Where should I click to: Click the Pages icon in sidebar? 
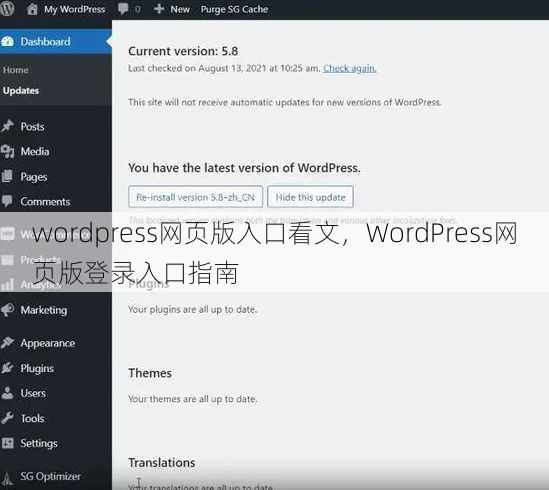click(7, 177)
